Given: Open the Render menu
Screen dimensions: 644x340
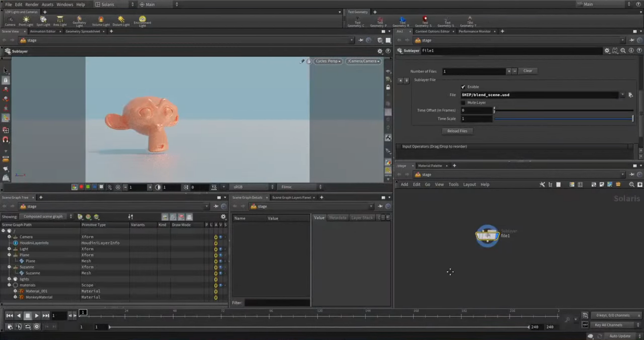Looking at the screenshot, I should pyautogui.click(x=32, y=4).
